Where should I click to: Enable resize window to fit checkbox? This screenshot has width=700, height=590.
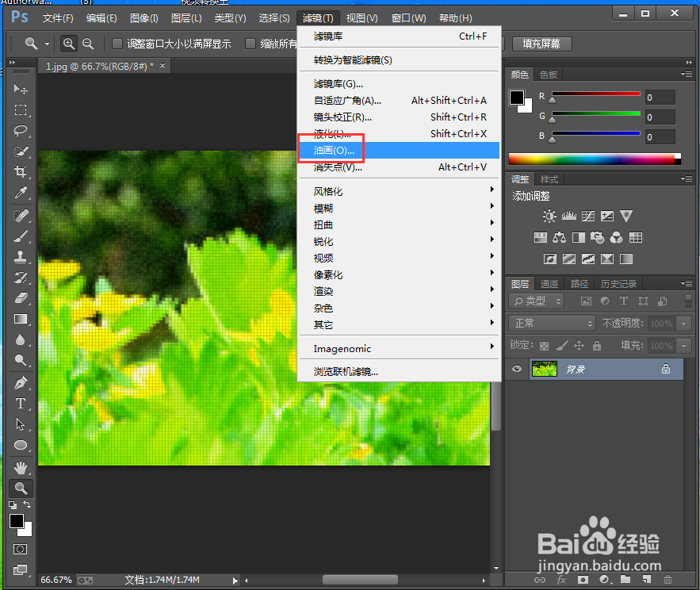(x=117, y=44)
